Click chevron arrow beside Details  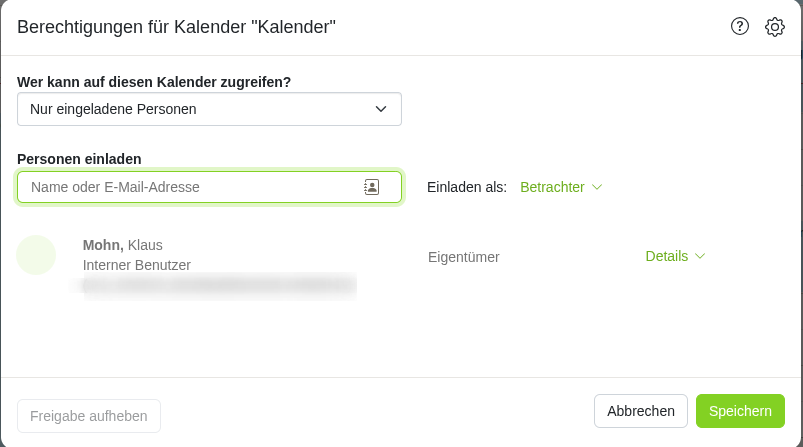[700, 256]
